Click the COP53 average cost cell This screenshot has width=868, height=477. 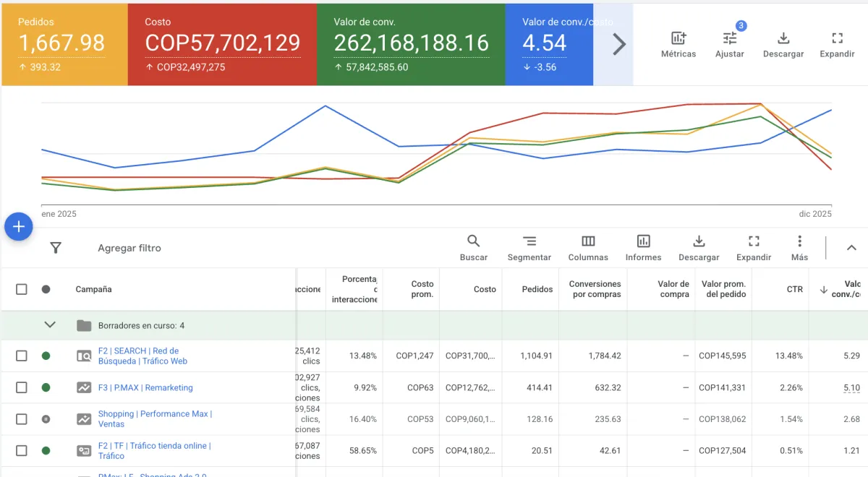click(420, 419)
